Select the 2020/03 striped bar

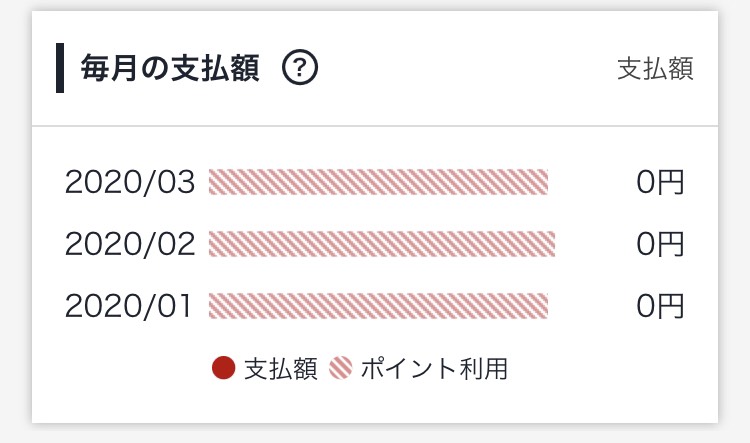[378, 182]
